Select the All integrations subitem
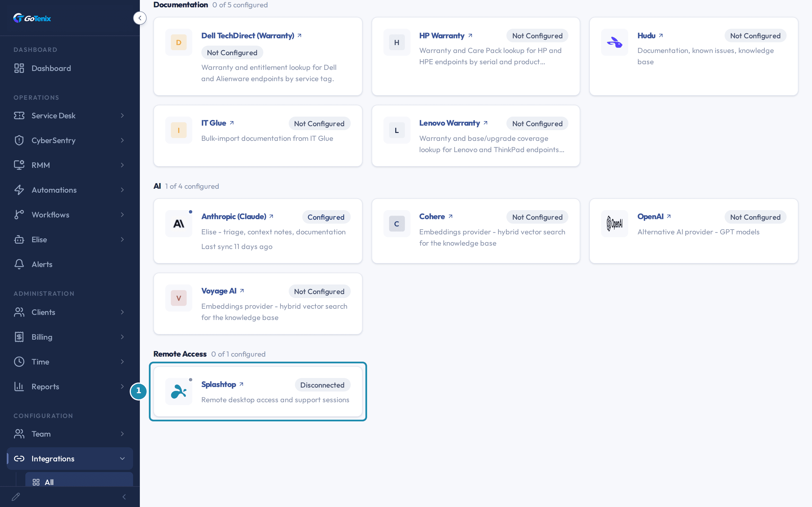Screen dimensions: 812x507 tap(79, 482)
